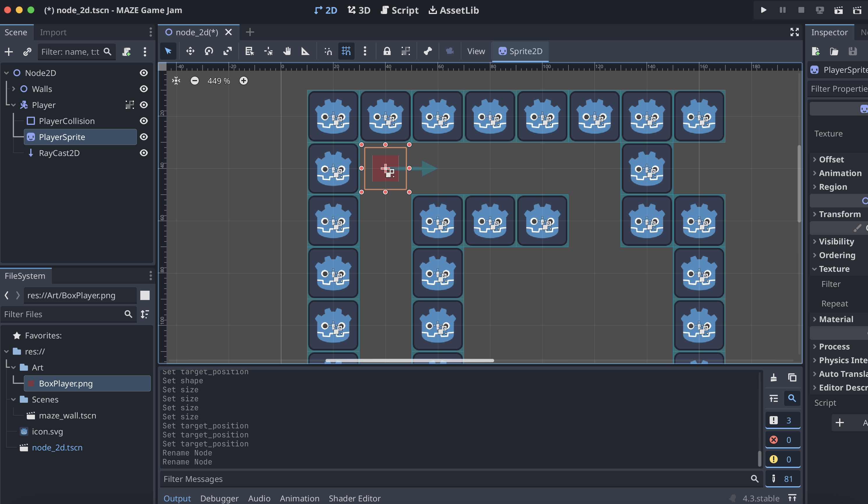Open the View menu in toolbar
The width and height of the screenshot is (868, 504).
476,51
